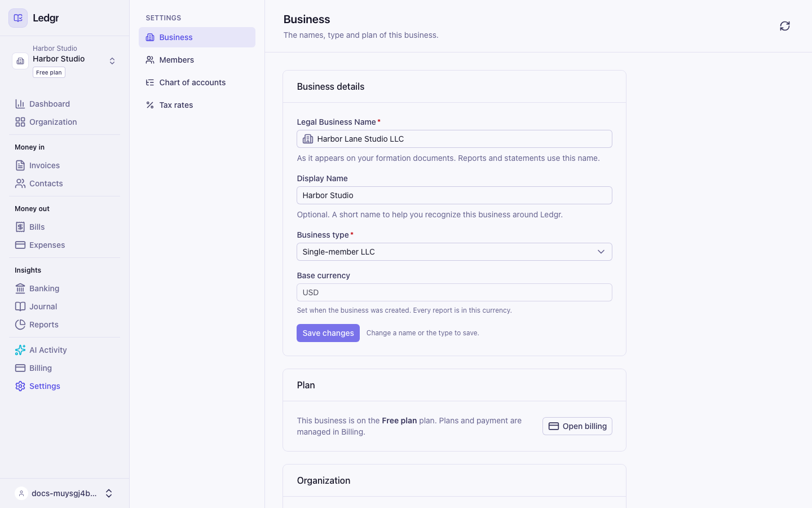Open the Business type dropdown

coord(454,252)
